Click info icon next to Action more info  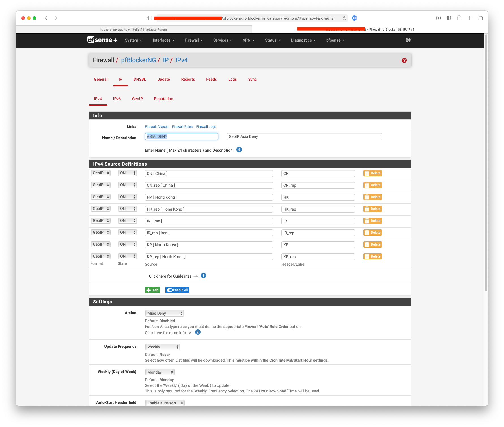[198, 332]
